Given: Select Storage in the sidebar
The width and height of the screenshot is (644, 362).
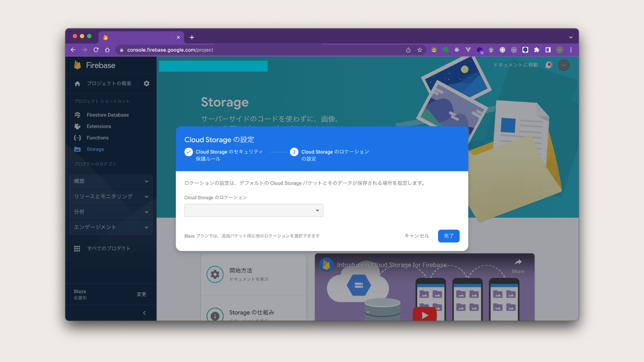Looking at the screenshot, I should (95, 149).
